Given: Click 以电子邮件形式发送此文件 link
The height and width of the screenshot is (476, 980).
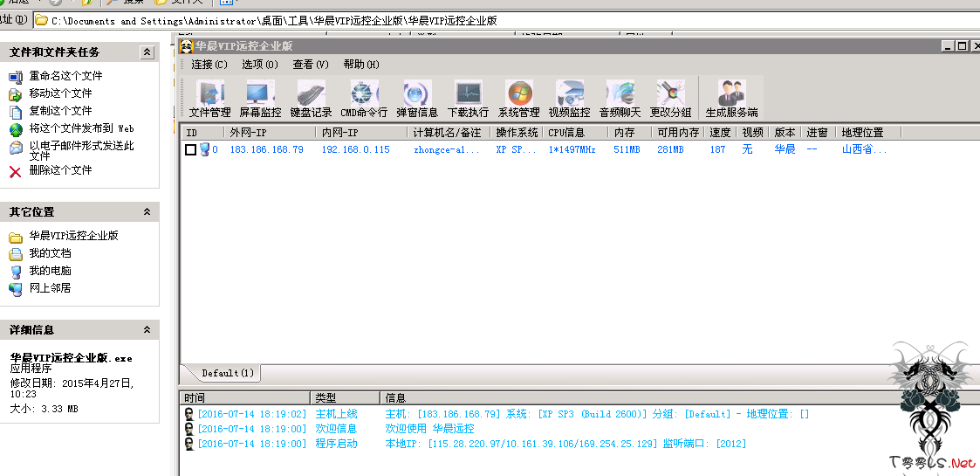Looking at the screenshot, I should click(81, 150).
